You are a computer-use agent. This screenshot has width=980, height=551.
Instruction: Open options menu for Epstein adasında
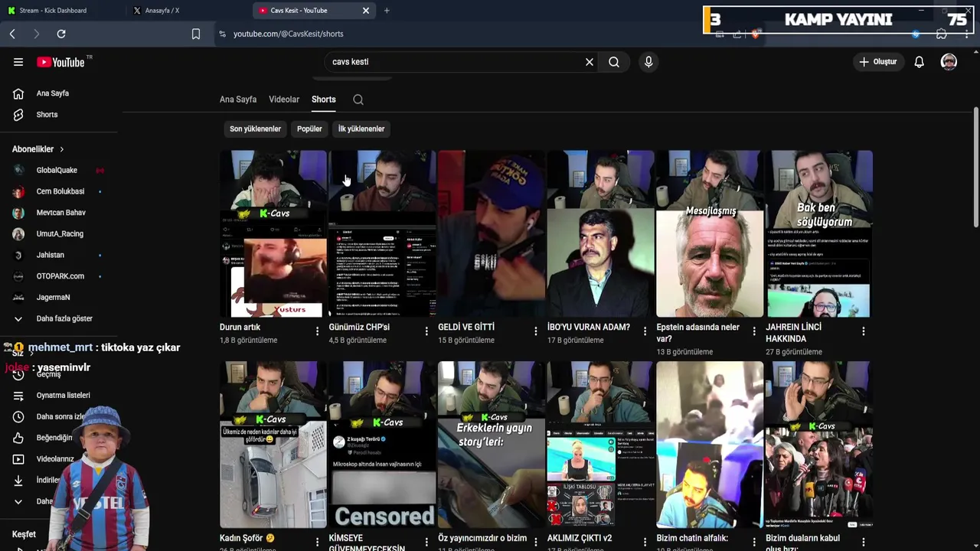754,331
